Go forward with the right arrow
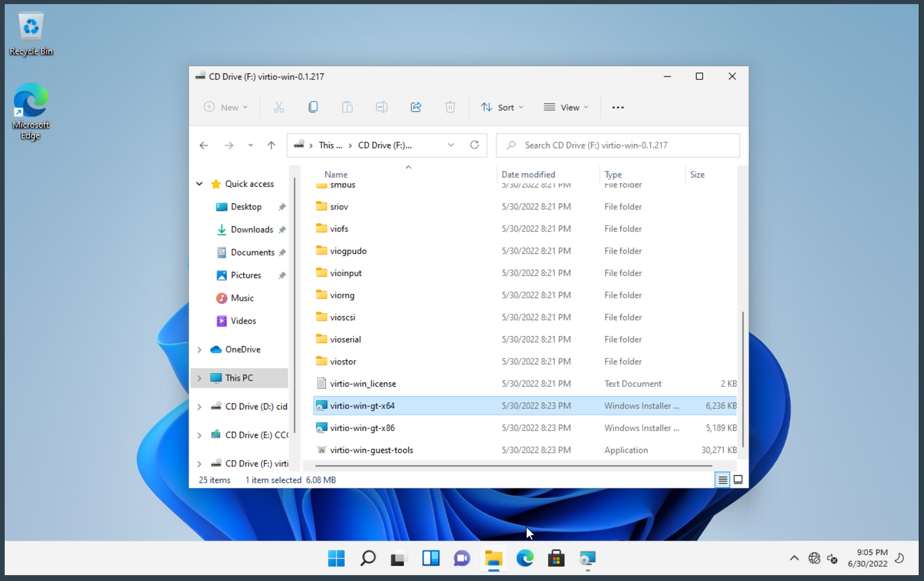Image resolution: width=924 pixels, height=581 pixels. pos(229,145)
